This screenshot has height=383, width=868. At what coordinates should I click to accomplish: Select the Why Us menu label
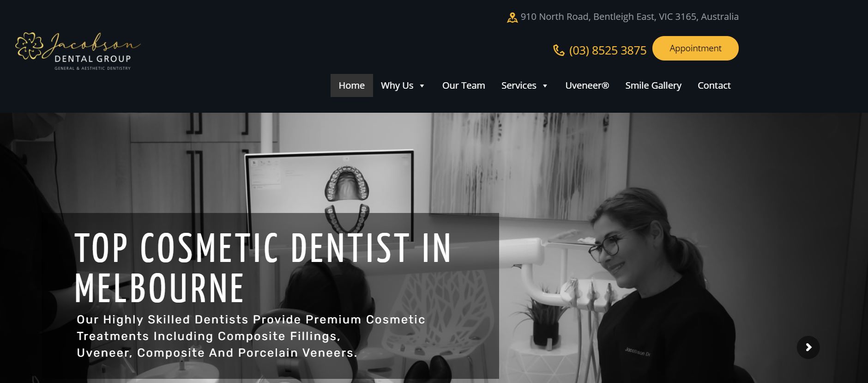click(x=397, y=85)
